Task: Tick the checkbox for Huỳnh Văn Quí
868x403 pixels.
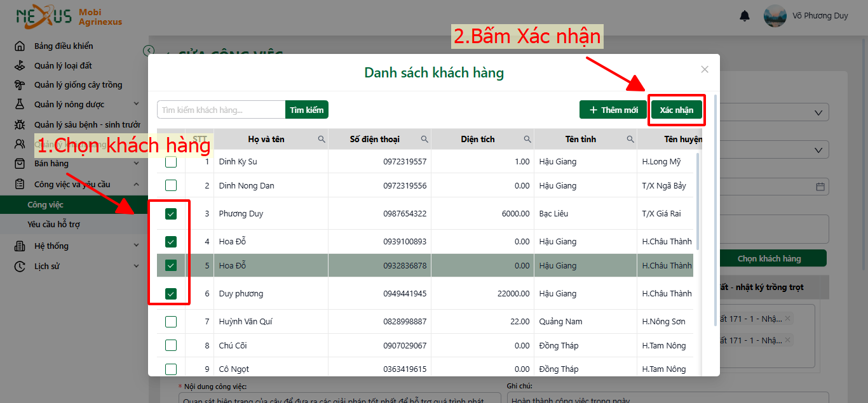Action: [x=171, y=322]
